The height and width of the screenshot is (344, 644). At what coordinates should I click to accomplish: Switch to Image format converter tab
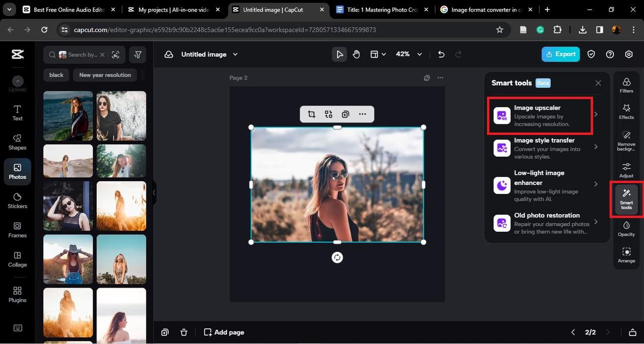[x=487, y=10]
